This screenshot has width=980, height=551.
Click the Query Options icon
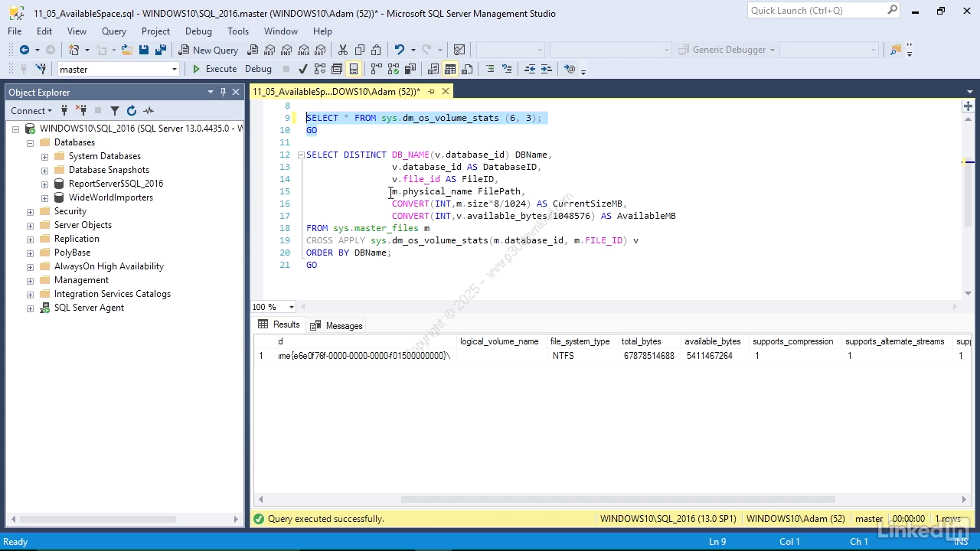(336, 69)
